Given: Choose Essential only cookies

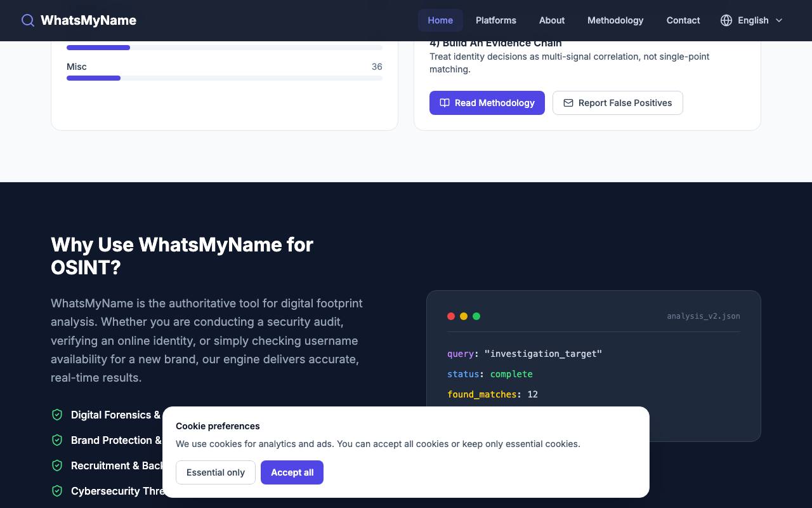Looking at the screenshot, I should [x=216, y=472].
